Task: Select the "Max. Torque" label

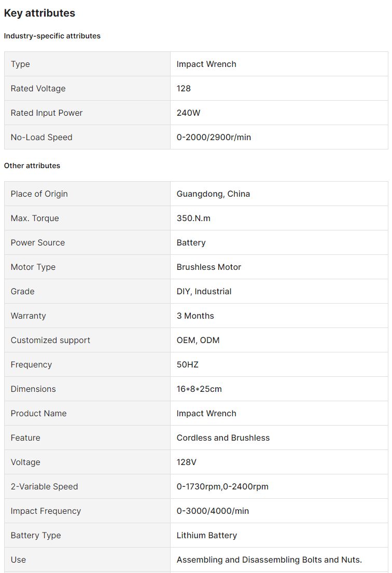Action: [x=35, y=218]
